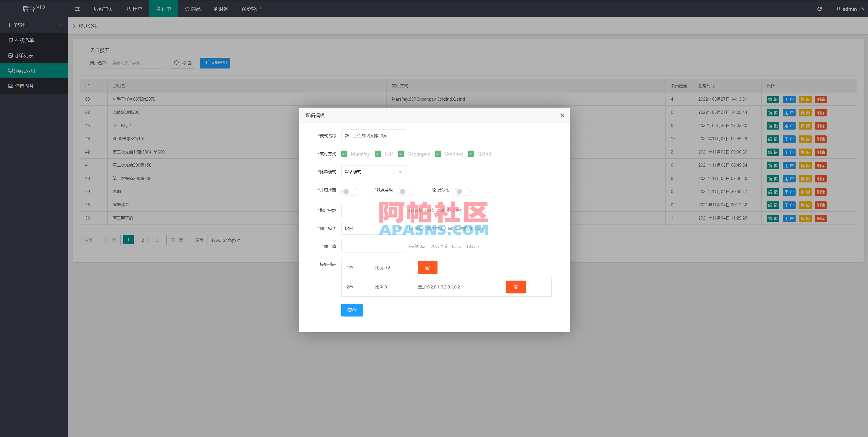Click the magnifier 搜索 search button
868x437 pixels.
point(183,63)
